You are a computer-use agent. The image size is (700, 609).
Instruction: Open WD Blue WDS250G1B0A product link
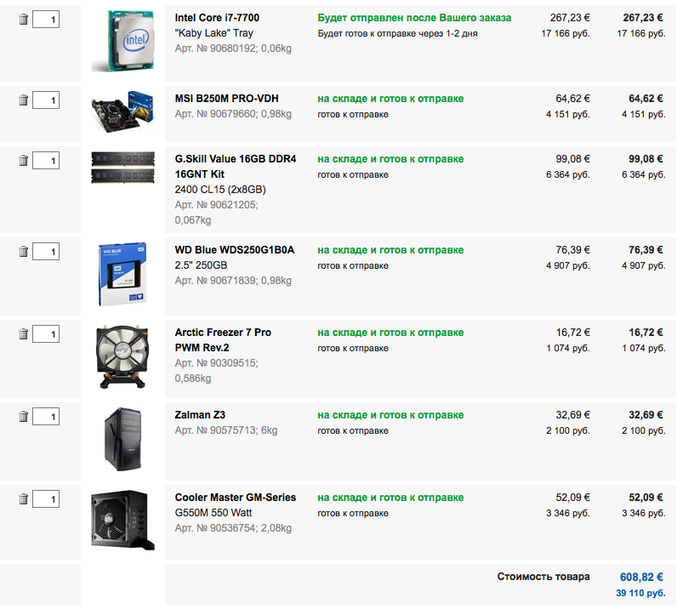click(x=234, y=250)
